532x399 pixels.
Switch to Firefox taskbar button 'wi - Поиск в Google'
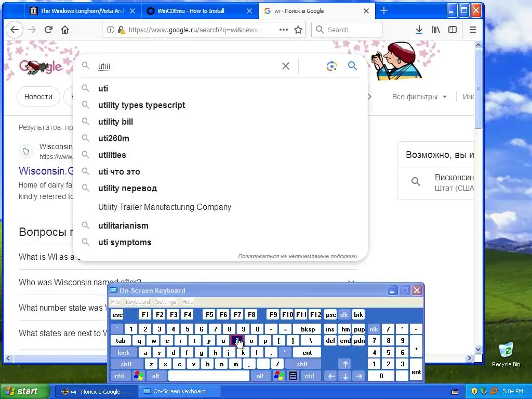96,391
